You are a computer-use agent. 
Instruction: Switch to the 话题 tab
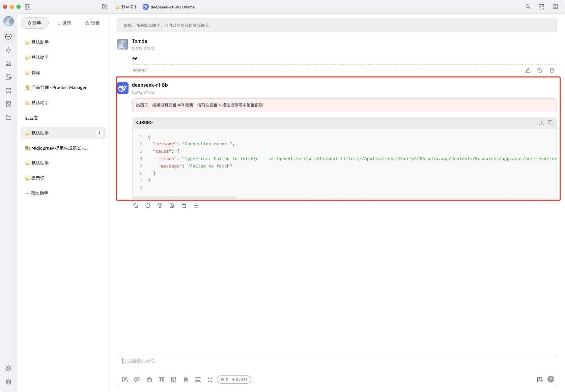click(x=64, y=23)
